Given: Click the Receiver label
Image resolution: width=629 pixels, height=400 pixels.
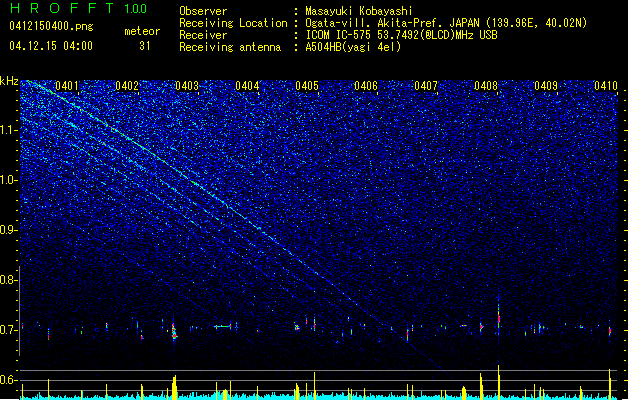Looking at the screenshot, I should (203, 35).
